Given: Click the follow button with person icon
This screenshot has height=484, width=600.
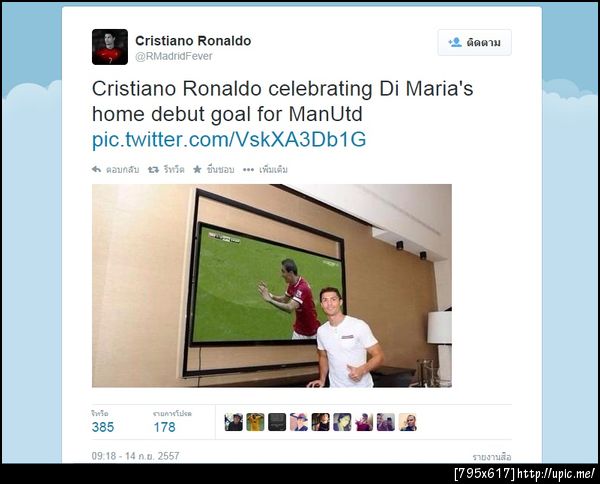Looking at the screenshot, I should click(474, 42).
